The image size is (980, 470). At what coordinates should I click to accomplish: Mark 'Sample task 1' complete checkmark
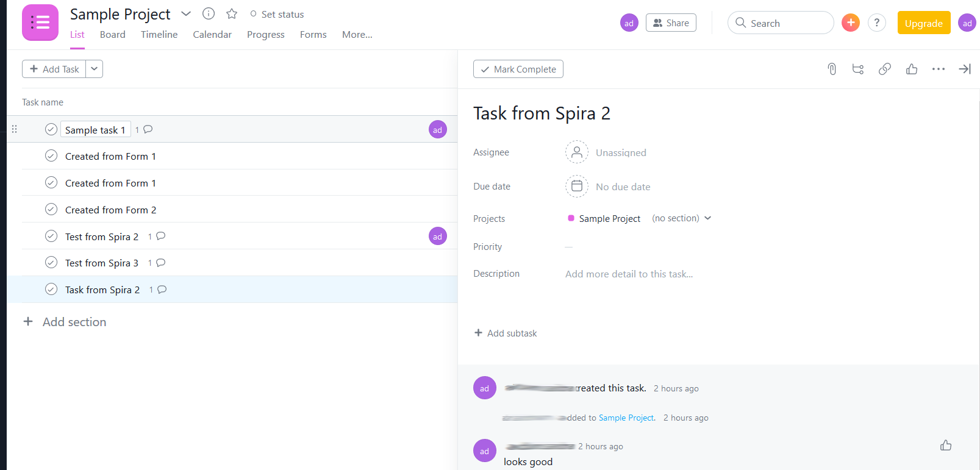51,129
